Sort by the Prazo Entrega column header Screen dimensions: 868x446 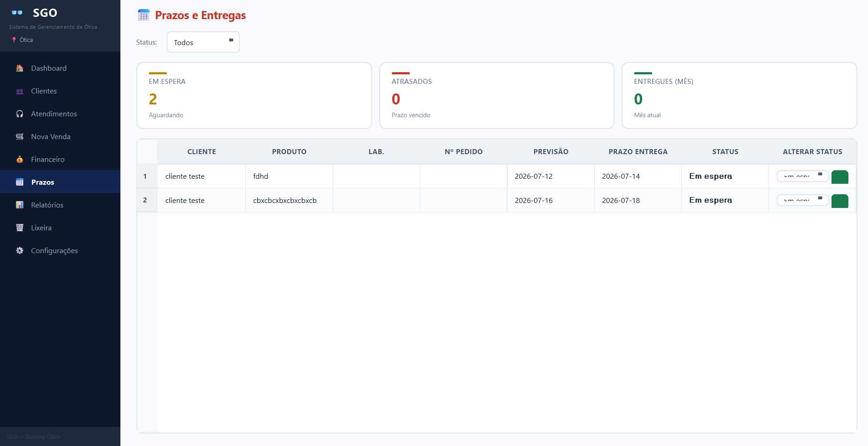(638, 151)
